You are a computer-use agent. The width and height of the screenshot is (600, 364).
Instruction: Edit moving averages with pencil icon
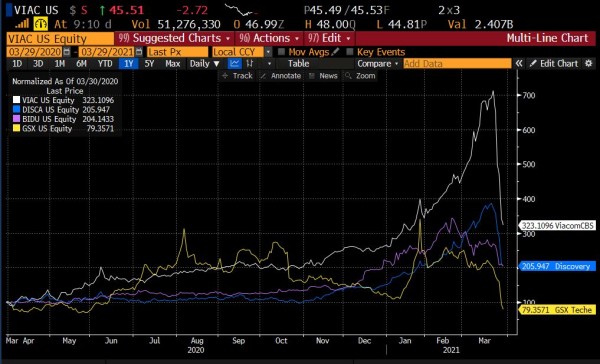[335, 51]
